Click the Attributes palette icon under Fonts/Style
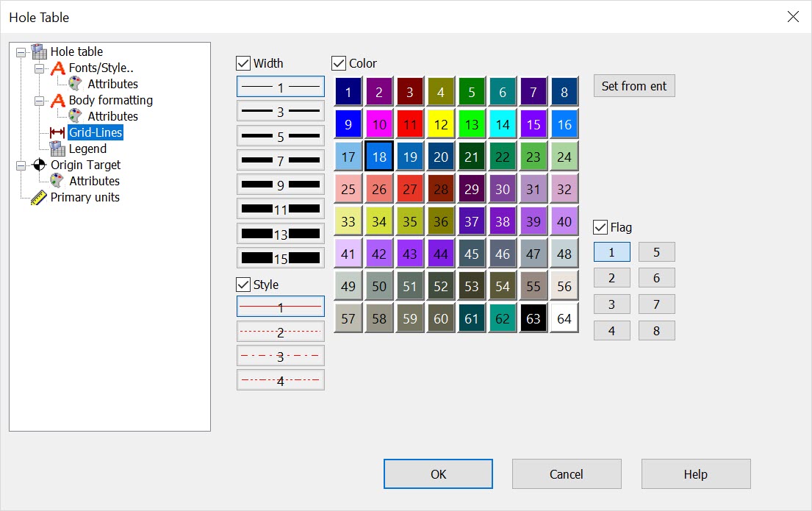812x511 pixels. [73, 84]
